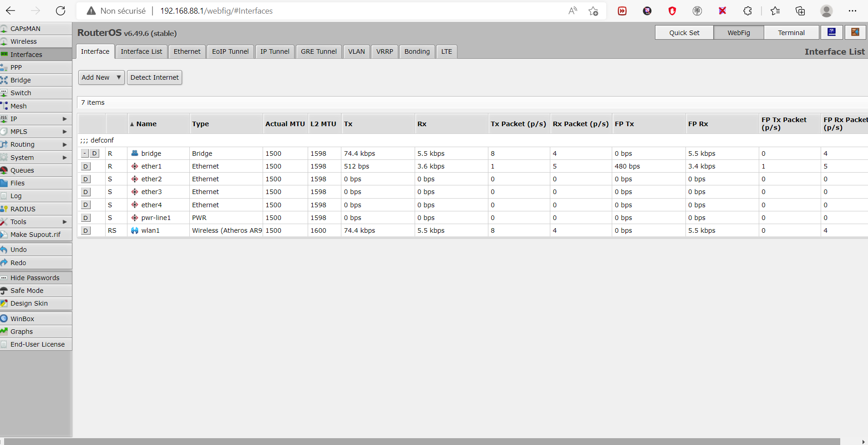Select the Interfaces sidebar item
Screen dimensions: 868x445
[36, 55]
